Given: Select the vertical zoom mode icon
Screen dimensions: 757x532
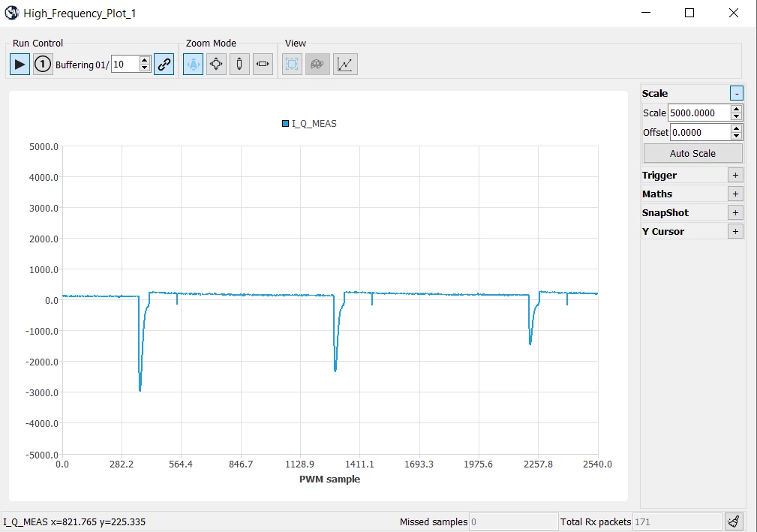Looking at the screenshot, I should point(239,65).
